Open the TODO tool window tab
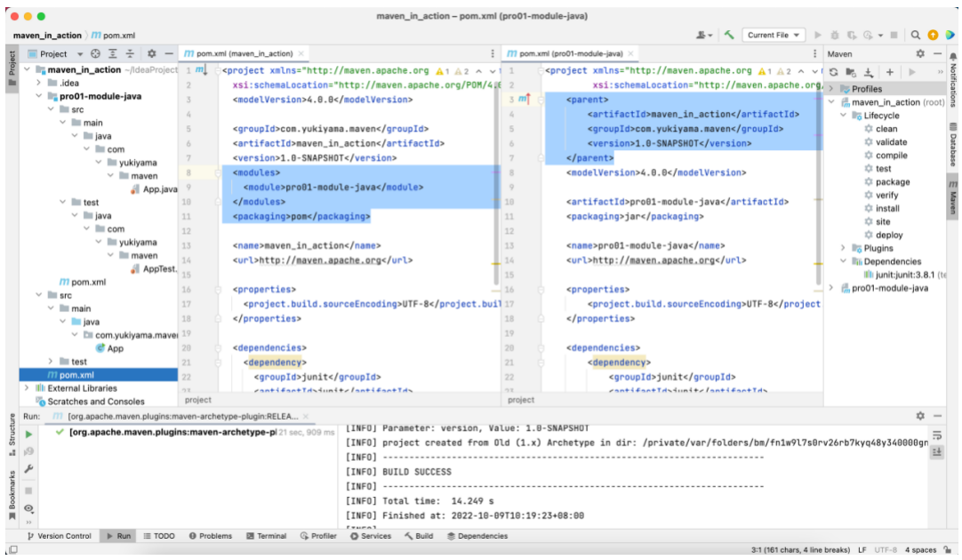 point(159,536)
